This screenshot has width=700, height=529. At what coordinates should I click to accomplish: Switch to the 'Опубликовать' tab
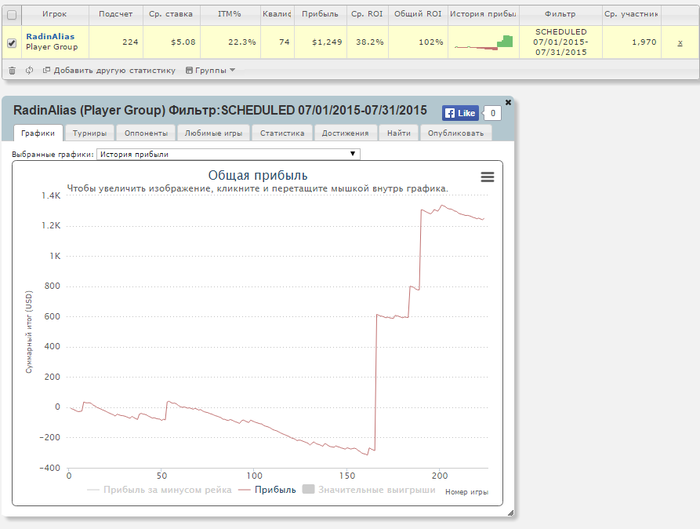(456, 133)
